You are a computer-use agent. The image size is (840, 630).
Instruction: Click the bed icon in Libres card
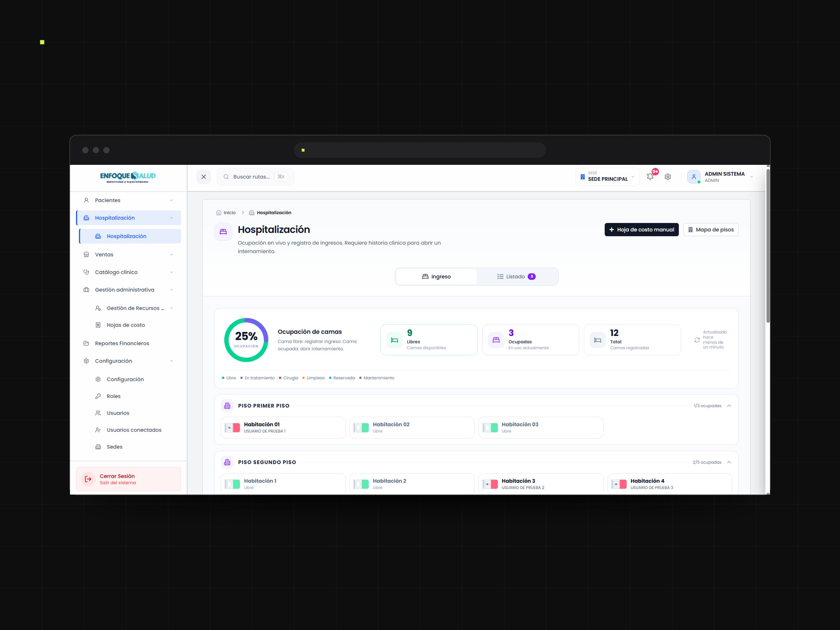(394, 340)
